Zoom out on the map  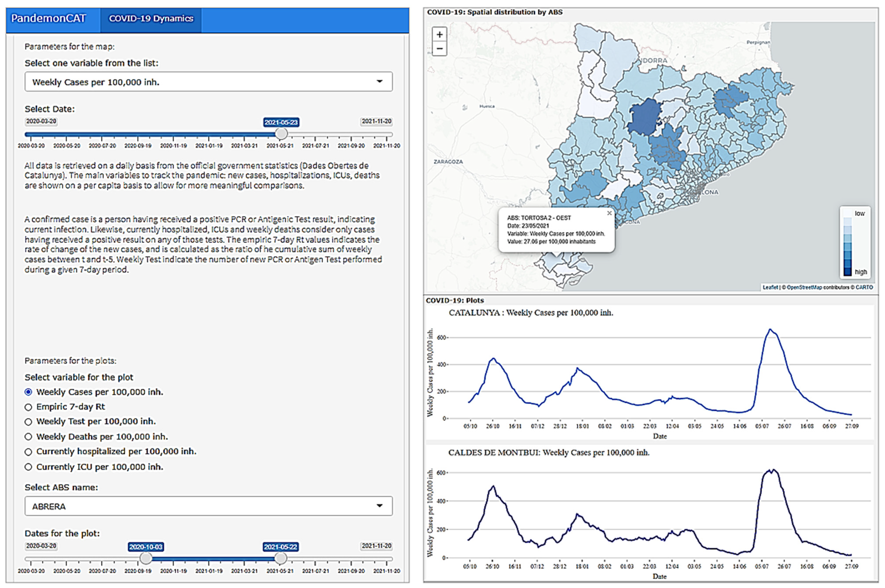coord(439,49)
